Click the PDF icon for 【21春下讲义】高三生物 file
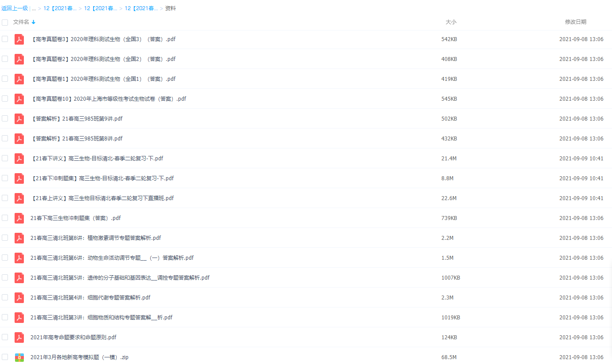The width and height of the screenshot is (612, 364). pos(19,158)
